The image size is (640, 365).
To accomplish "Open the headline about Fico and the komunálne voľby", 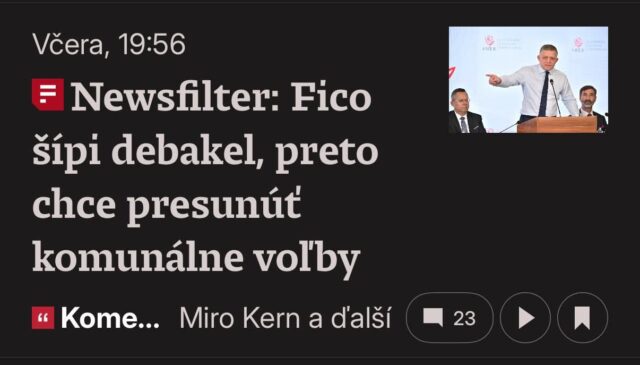I will (x=205, y=178).
